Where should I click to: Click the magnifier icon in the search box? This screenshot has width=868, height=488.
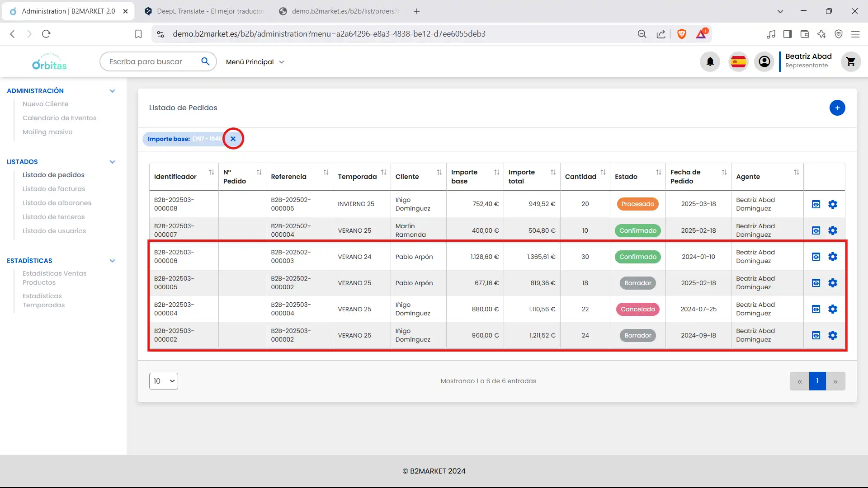click(x=205, y=61)
